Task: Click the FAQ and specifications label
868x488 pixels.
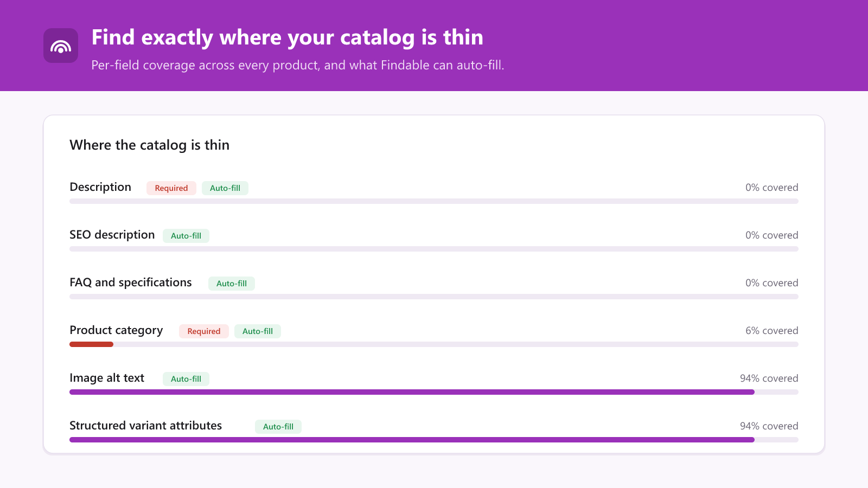Action: point(131,282)
